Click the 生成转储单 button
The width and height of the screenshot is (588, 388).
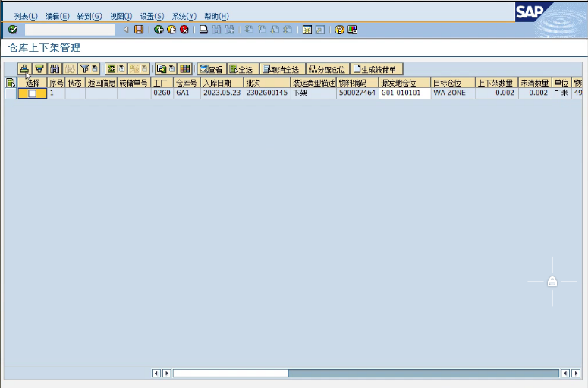pos(376,68)
